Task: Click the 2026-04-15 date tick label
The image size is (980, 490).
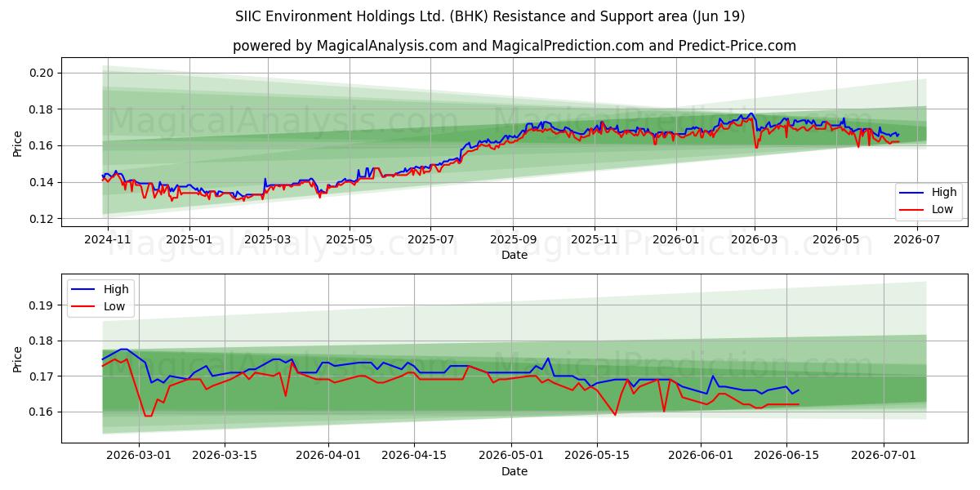Action: (414, 456)
